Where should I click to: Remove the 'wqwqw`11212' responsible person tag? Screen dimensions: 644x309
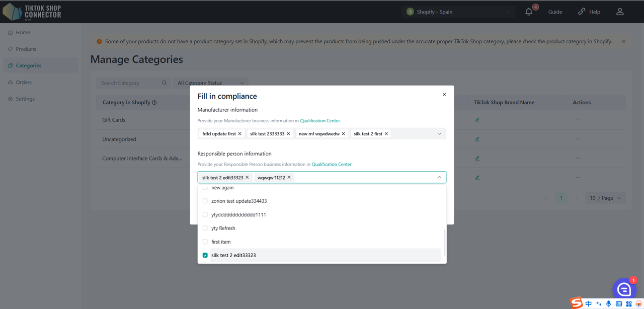point(289,178)
